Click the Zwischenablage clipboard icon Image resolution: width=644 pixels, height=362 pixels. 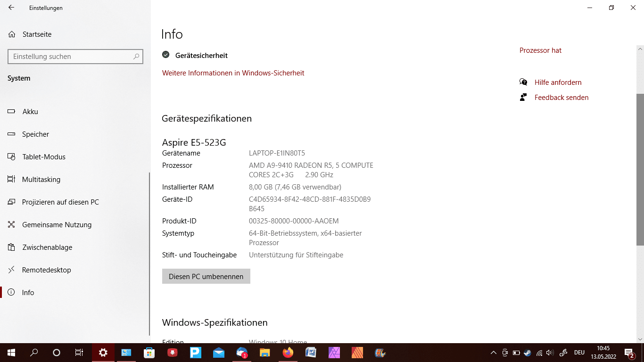click(12, 247)
